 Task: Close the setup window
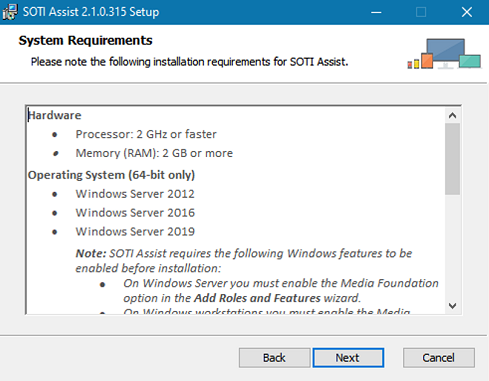click(467, 12)
